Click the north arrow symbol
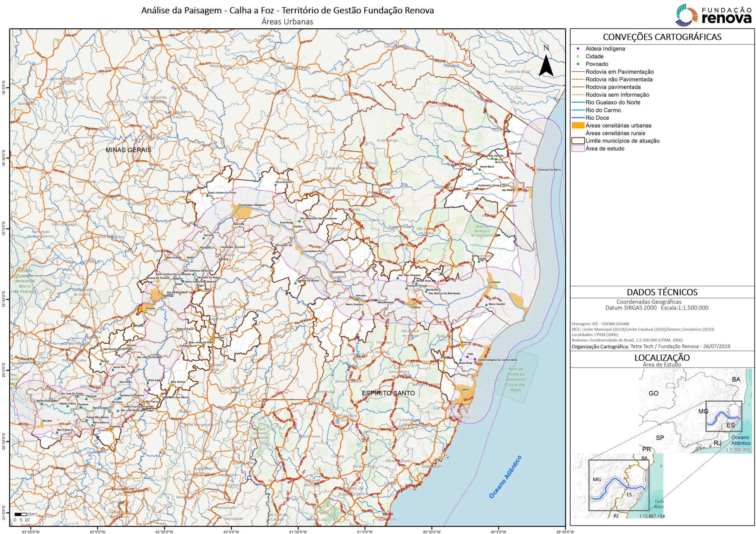This screenshot has width=756, height=534. click(546, 65)
